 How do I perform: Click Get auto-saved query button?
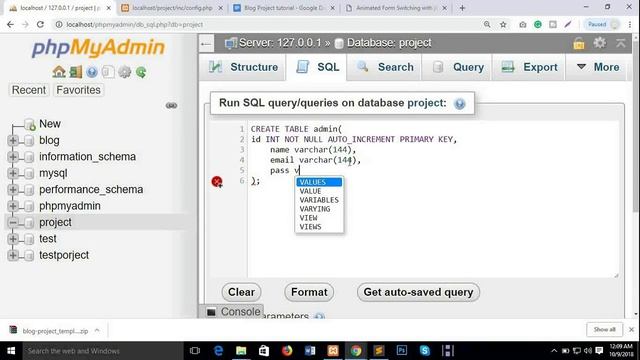pos(418,292)
